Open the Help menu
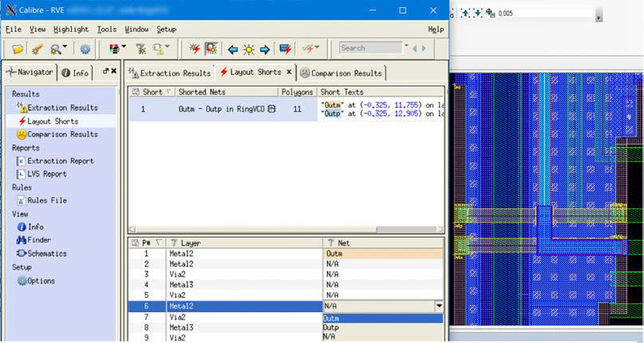The image size is (644, 343). (436, 30)
